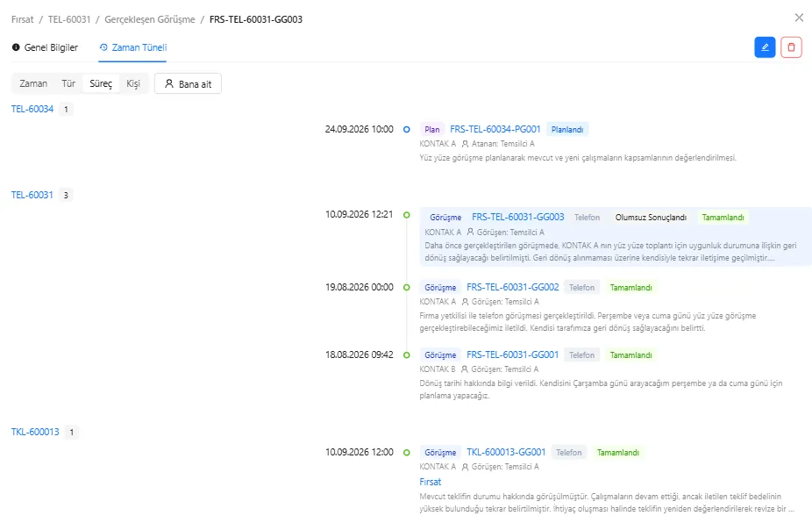Group timeline by Kişi

[x=133, y=83]
